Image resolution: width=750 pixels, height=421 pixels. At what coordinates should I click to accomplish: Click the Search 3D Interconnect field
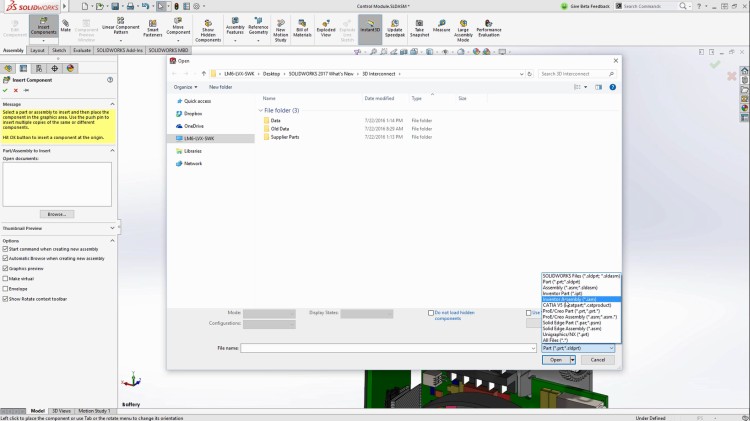pos(577,74)
